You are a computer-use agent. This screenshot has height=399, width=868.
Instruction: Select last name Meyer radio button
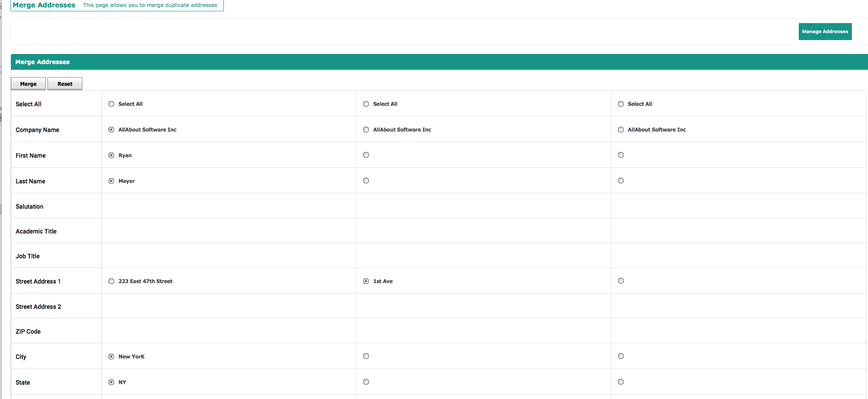(111, 181)
